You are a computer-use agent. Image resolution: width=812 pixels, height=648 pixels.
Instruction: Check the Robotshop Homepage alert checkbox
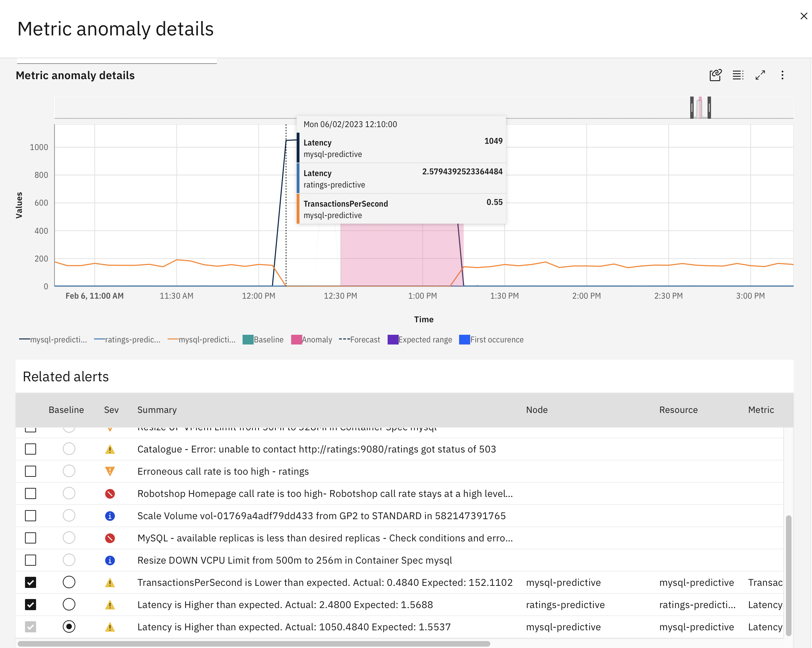point(31,493)
